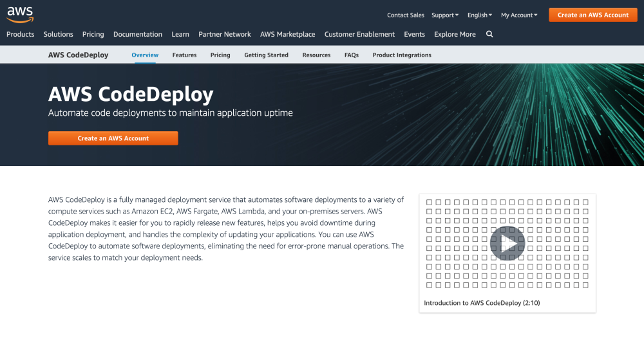644x339 pixels.
Task: Switch to the CodeDeploy Pricing tab
Action: point(220,55)
